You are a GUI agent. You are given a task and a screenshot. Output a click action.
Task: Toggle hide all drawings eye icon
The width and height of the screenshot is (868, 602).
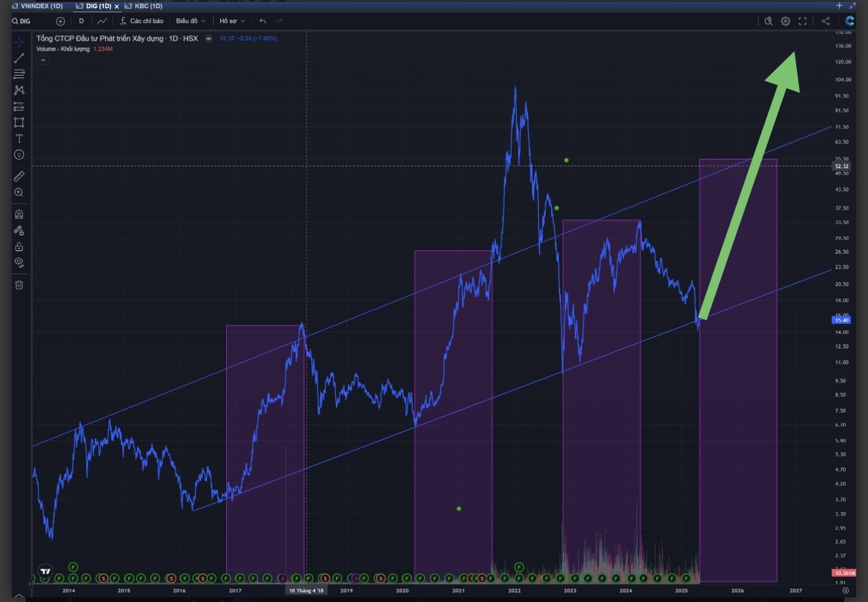tap(19, 262)
